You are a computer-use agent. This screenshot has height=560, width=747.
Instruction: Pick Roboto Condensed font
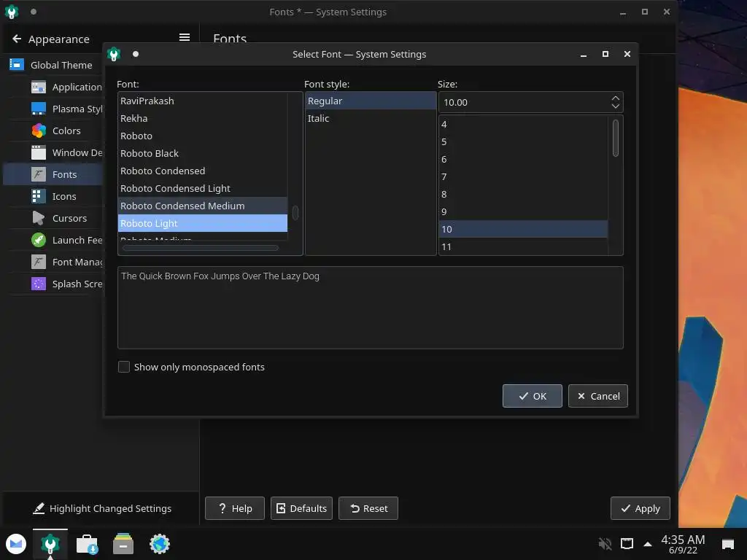coord(203,171)
